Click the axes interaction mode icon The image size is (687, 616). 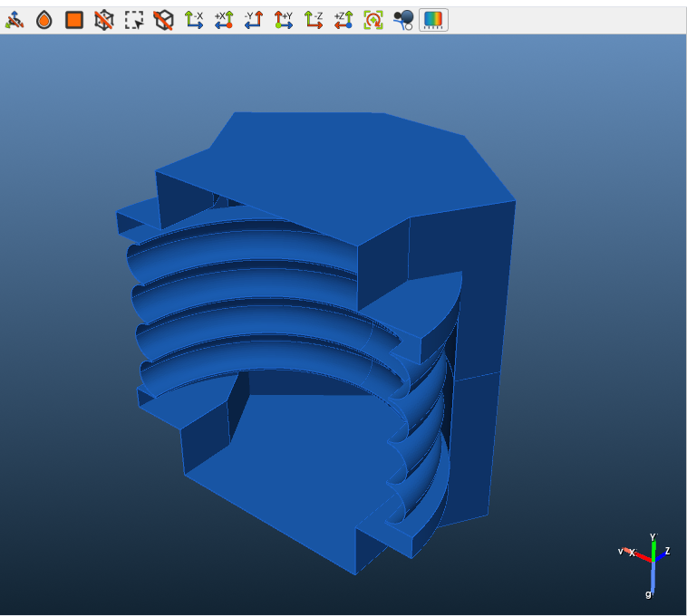[15, 20]
